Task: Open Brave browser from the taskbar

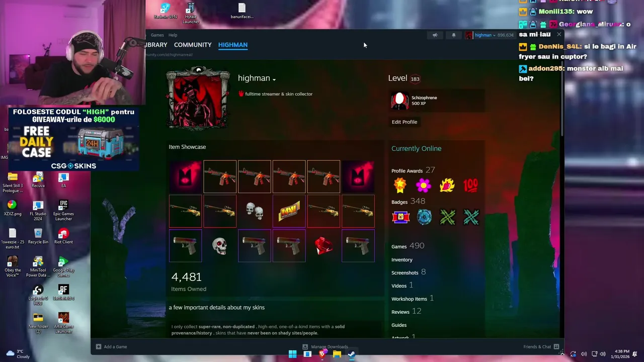Action: point(322,354)
